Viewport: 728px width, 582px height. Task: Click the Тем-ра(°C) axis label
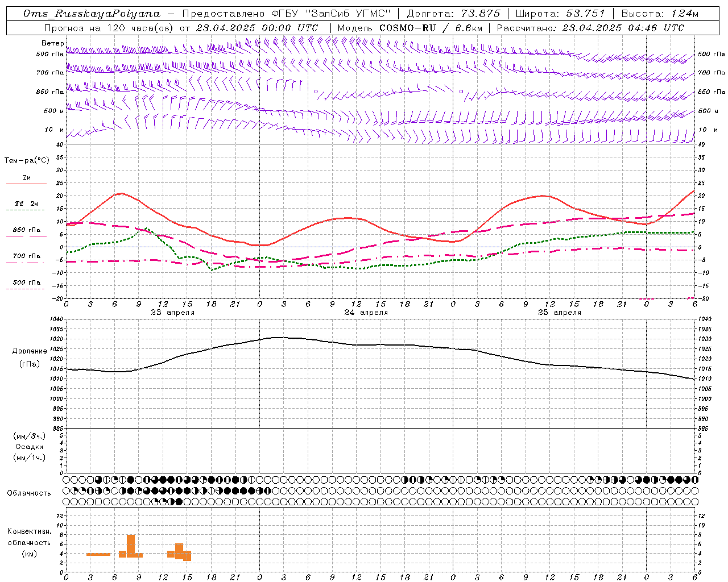click(x=27, y=161)
